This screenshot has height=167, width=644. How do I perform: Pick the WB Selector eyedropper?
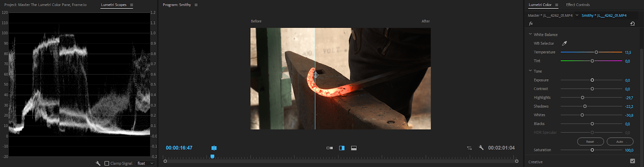click(x=564, y=43)
